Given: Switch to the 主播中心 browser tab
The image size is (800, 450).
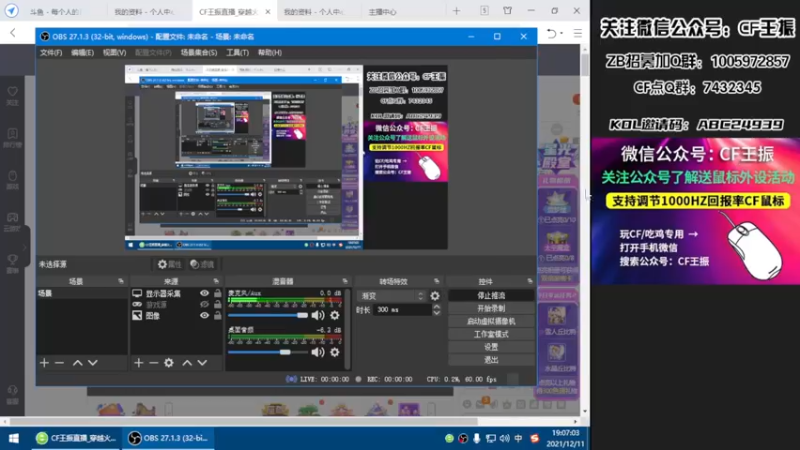Looking at the screenshot, I should pos(383,12).
